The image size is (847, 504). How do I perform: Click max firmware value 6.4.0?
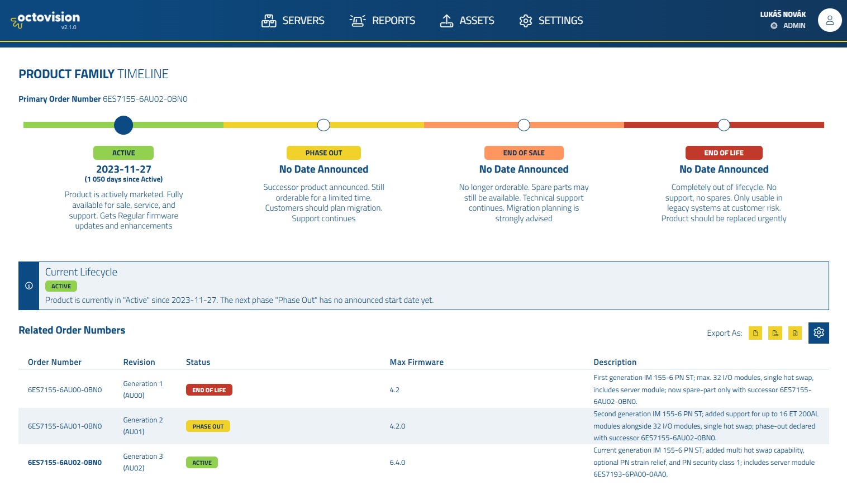(x=397, y=463)
